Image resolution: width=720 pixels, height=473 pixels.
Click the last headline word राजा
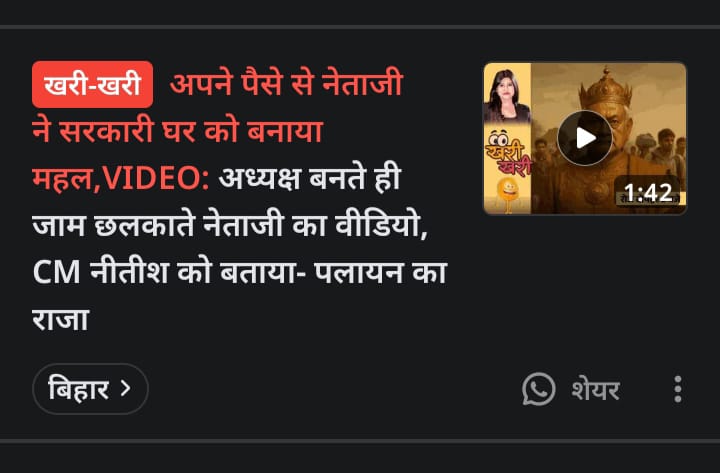point(60,320)
